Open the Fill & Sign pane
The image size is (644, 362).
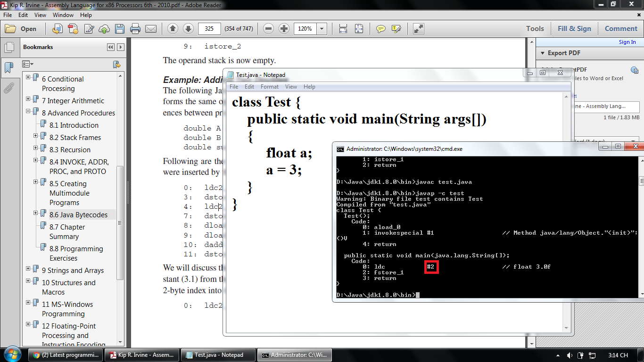click(574, 29)
